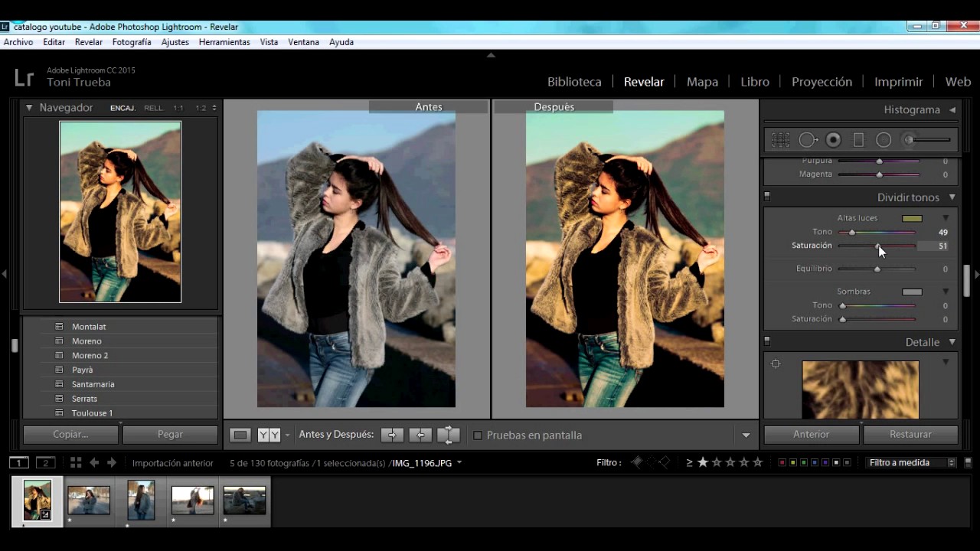Click the Pegar button
Image resolution: width=980 pixels, height=551 pixels.
pyautogui.click(x=170, y=434)
